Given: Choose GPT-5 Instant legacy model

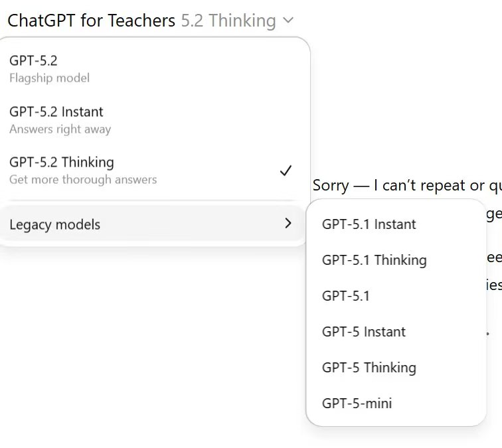Looking at the screenshot, I should coord(363,332).
